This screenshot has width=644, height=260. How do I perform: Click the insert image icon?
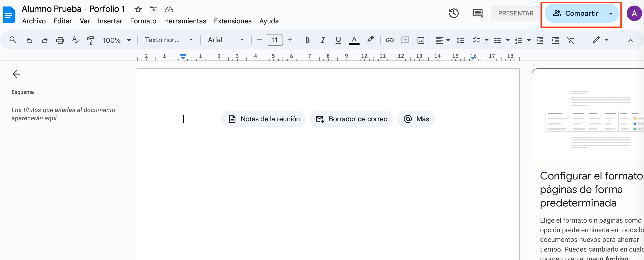421,40
